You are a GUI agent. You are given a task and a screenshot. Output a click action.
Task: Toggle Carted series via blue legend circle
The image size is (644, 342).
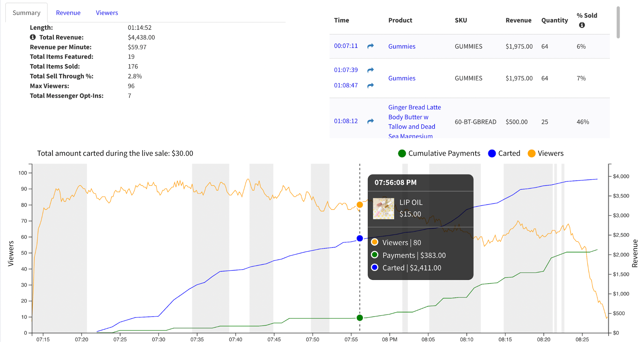pos(492,153)
